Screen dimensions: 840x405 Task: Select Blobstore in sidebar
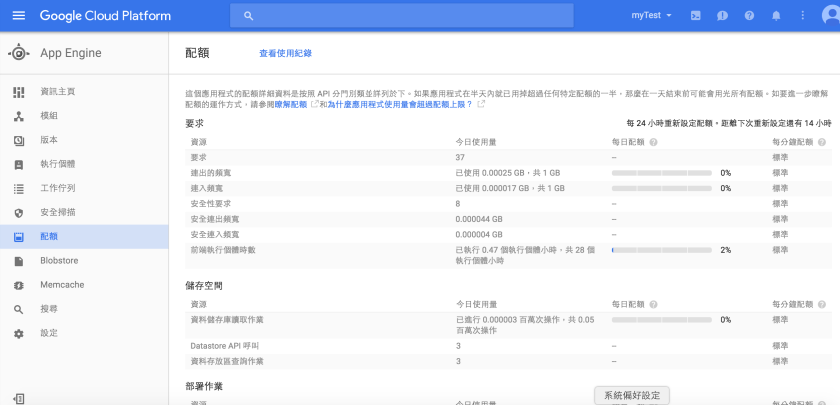pyautogui.click(x=59, y=260)
